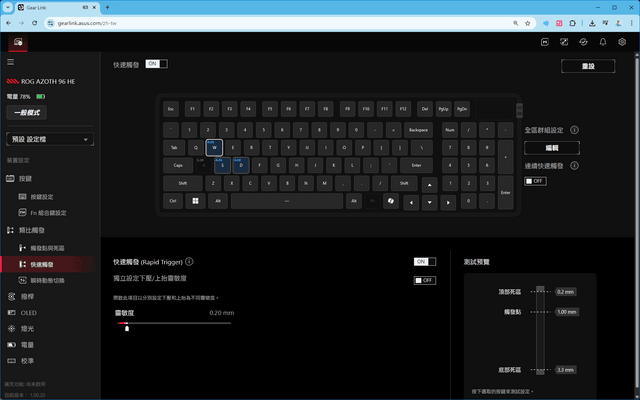Screen dimensions: 640x400
Task: Expand the 按鍵 sidebar section
Action: (25, 178)
